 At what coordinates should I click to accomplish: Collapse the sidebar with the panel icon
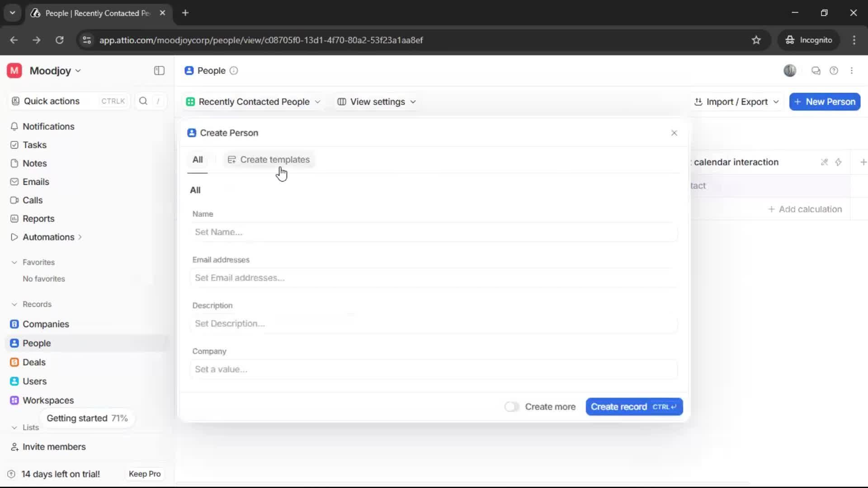[159, 70]
